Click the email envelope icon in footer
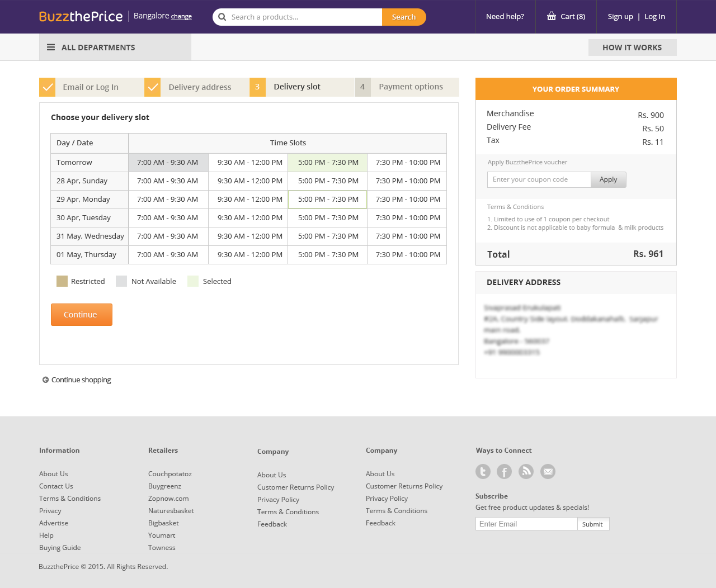The width and height of the screenshot is (716, 588). (x=548, y=472)
